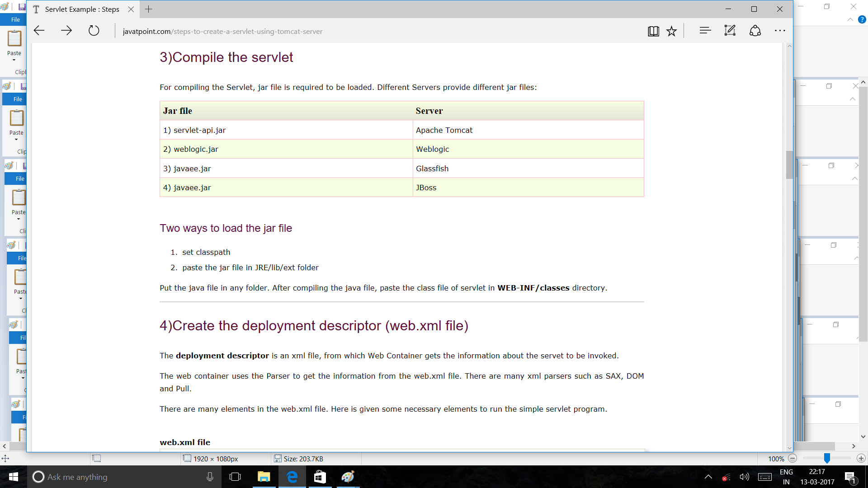Open a new tab with plus
Viewport: 868px width, 488px height.
pyautogui.click(x=148, y=9)
